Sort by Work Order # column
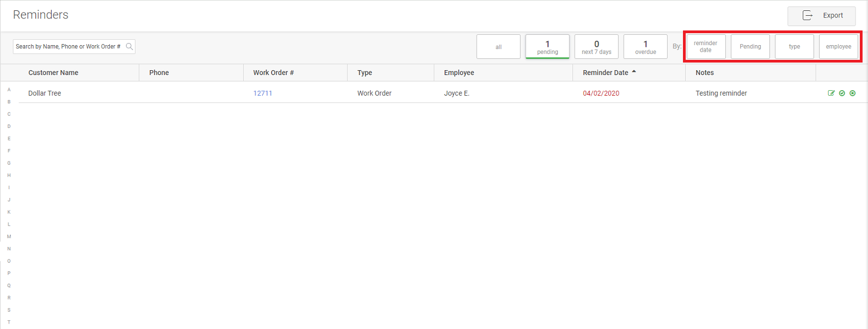 tap(273, 73)
